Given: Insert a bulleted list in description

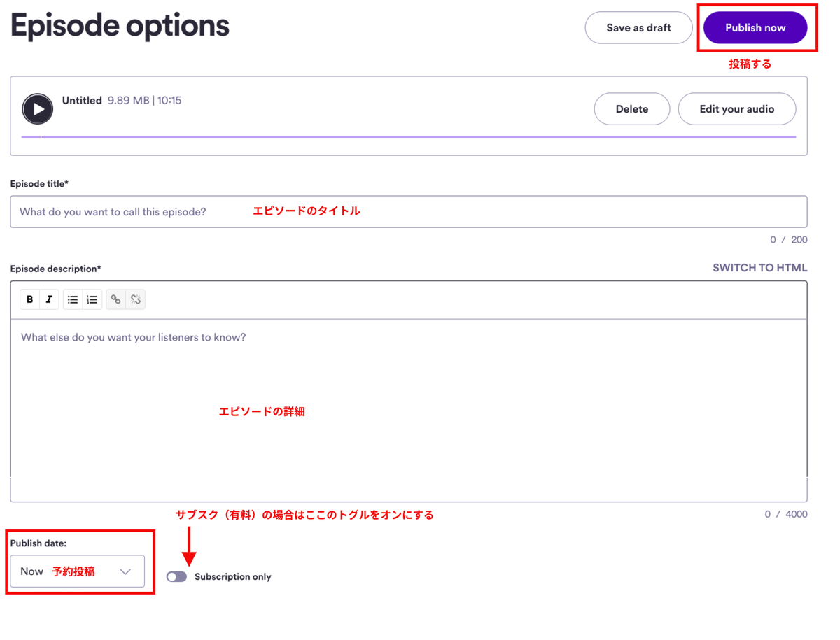Looking at the screenshot, I should coord(73,299).
